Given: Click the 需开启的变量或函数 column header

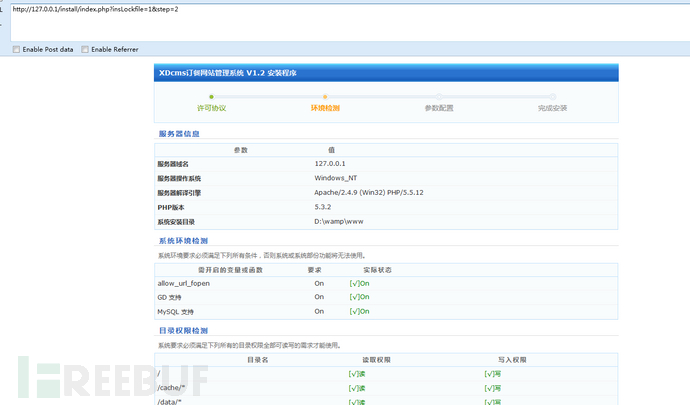Looking at the screenshot, I should pyautogui.click(x=230, y=270).
